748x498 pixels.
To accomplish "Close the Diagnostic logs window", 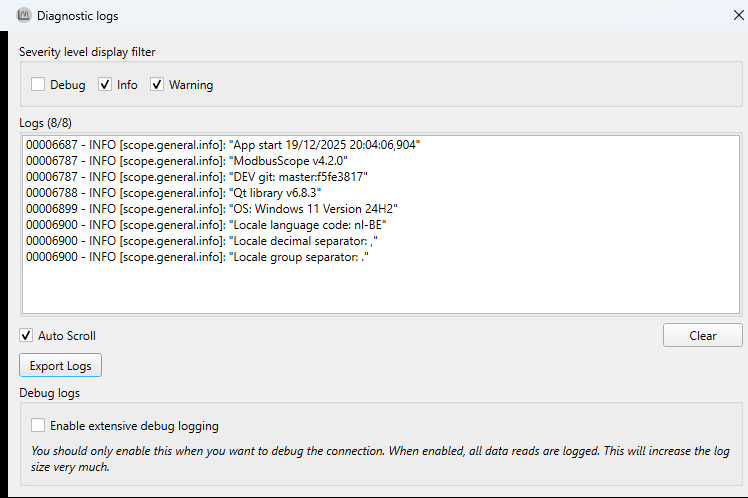I will click(738, 15).
